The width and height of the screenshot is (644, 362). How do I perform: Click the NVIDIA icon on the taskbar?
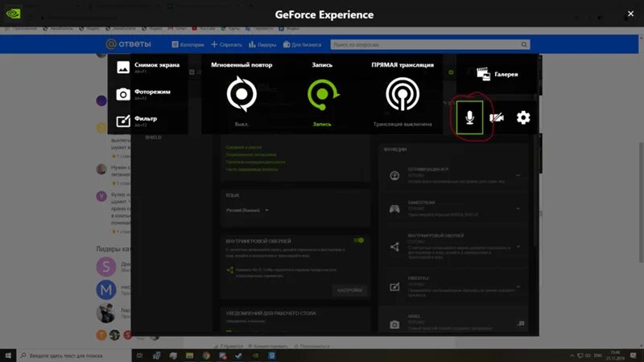point(255,356)
